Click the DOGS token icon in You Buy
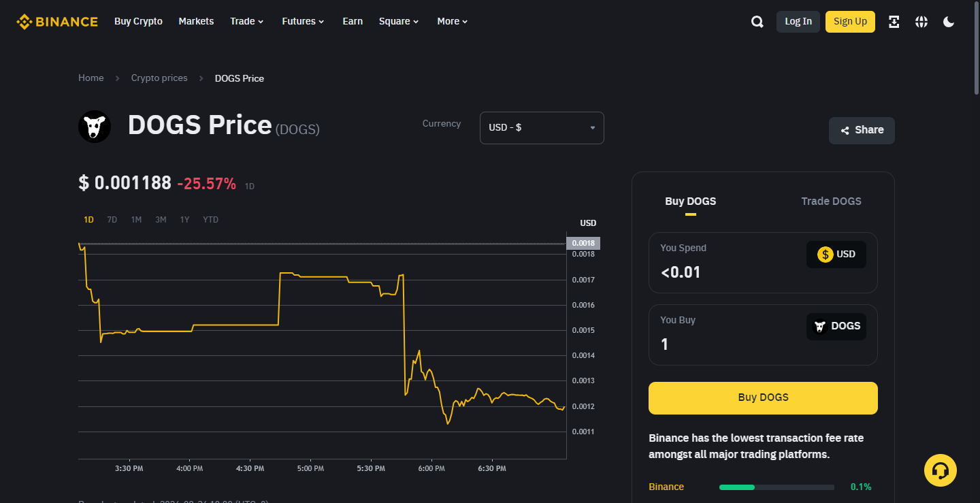The width and height of the screenshot is (980, 503). click(x=820, y=327)
